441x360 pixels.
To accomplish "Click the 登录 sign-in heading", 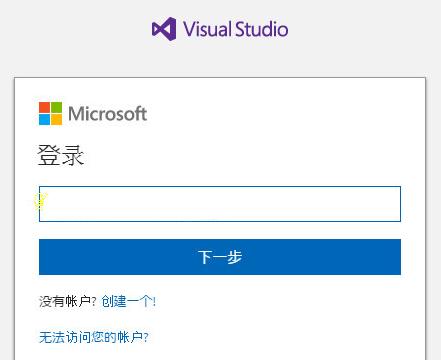I will (60, 155).
